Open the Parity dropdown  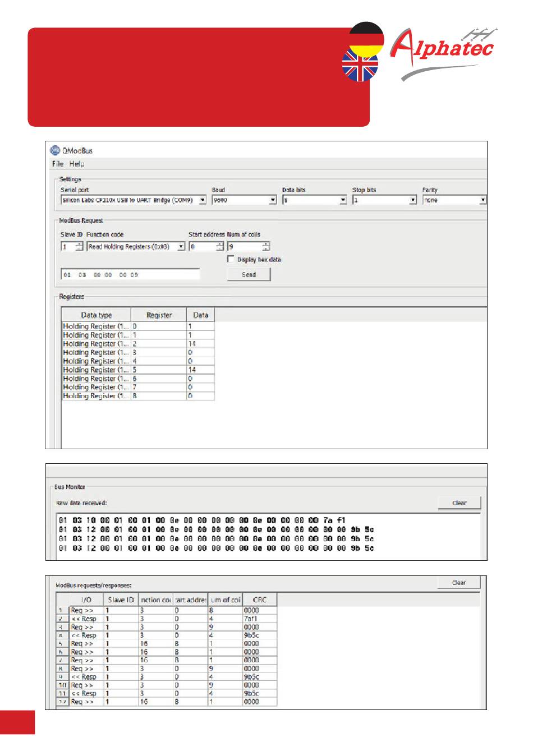coord(454,200)
